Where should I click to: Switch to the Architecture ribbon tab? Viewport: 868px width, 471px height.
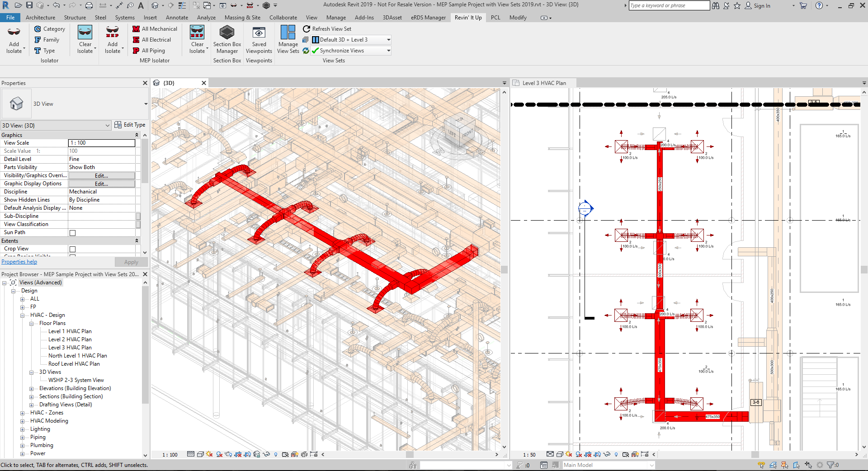tap(40, 18)
